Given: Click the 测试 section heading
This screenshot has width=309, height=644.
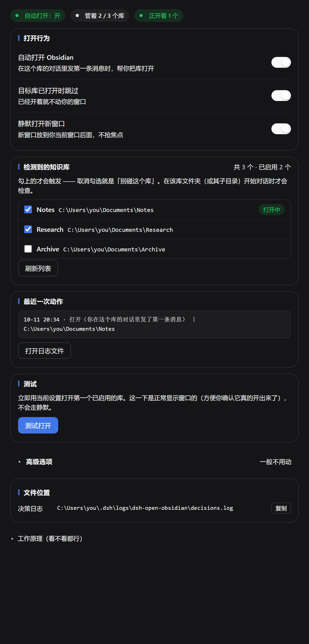Looking at the screenshot, I should coord(30,384).
